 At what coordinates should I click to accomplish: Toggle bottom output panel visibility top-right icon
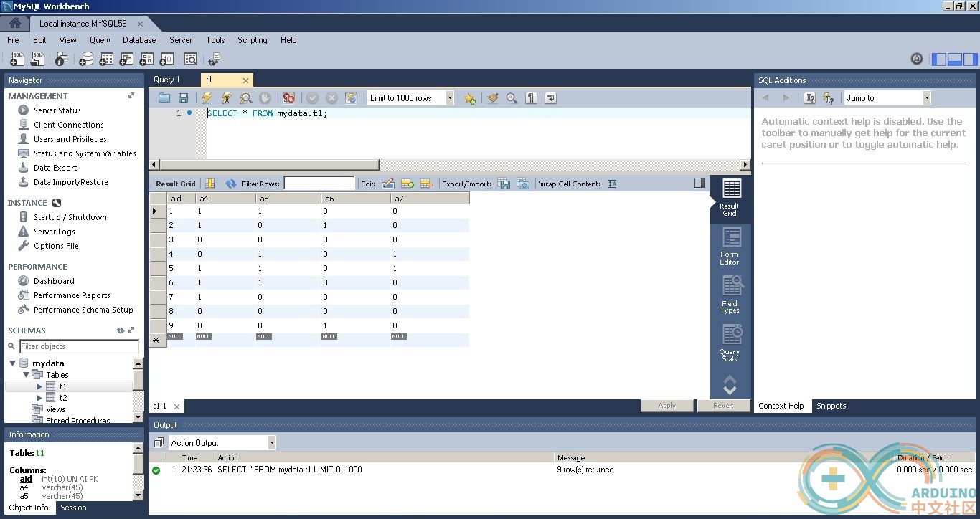coord(955,59)
